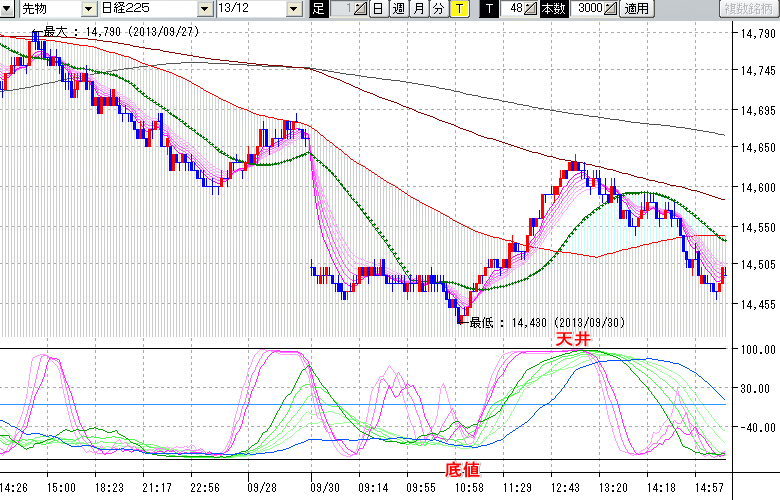
Task: Open the 13/12 contract month dropdown
Action: (x=293, y=9)
